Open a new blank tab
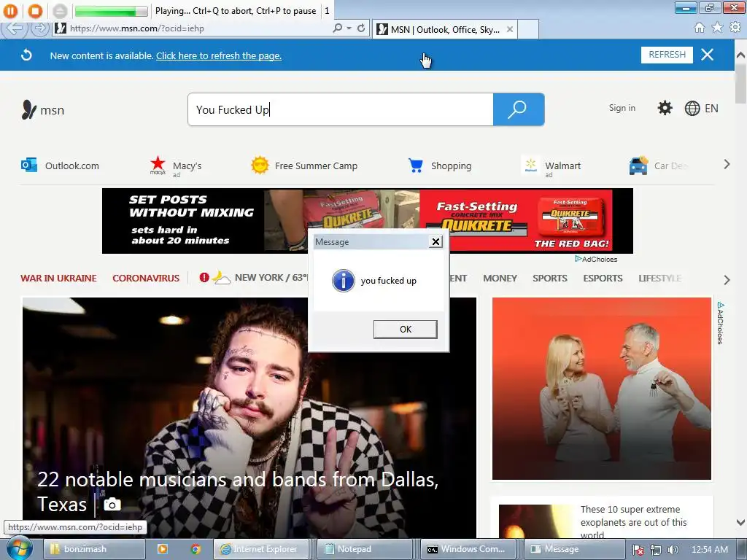747x560 pixels. point(528,29)
